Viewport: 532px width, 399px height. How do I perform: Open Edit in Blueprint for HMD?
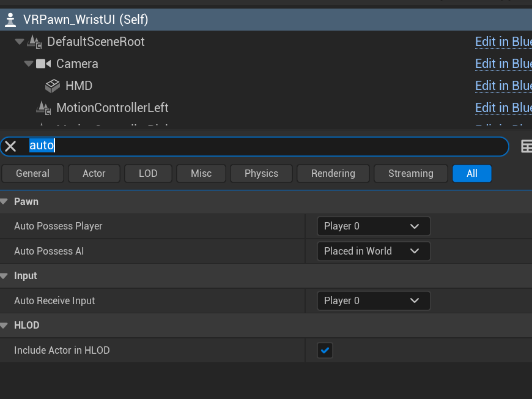(x=503, y=86)
